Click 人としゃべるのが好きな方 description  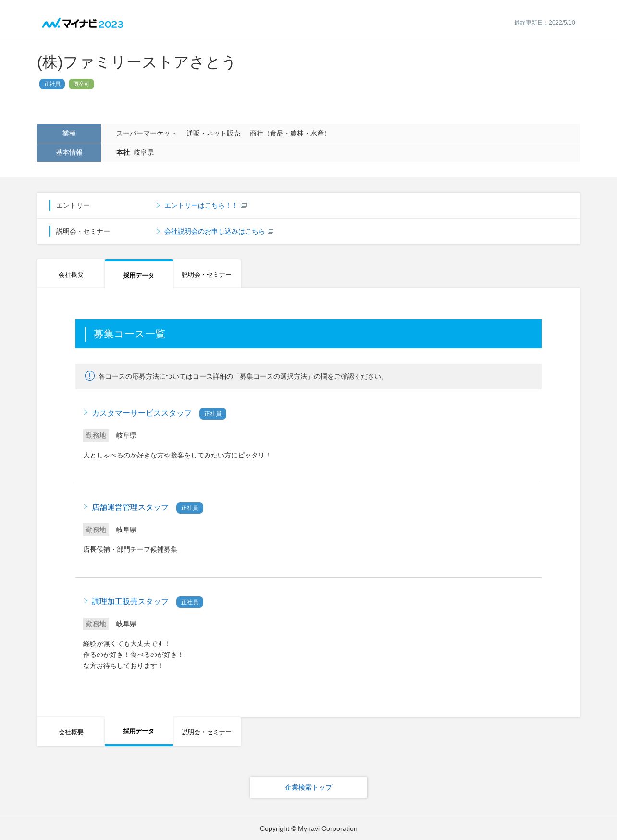click(177, 455)
